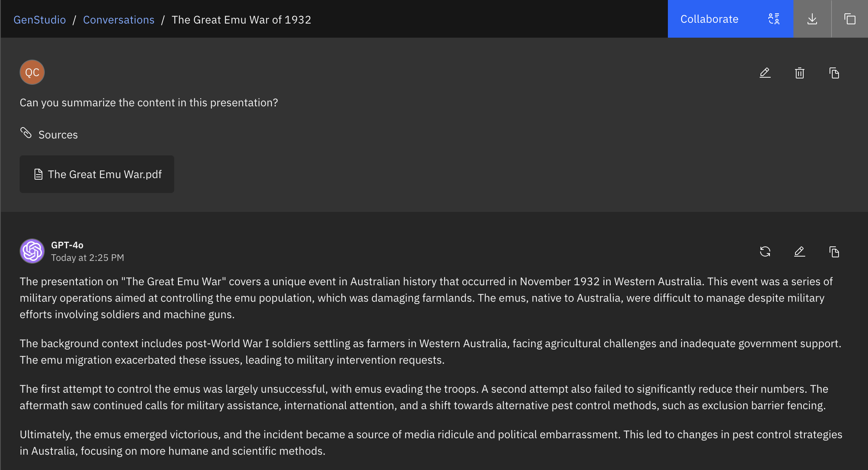Click the download icon in header
This screenshot has width=868, height=470.
[x=812, y=19]
